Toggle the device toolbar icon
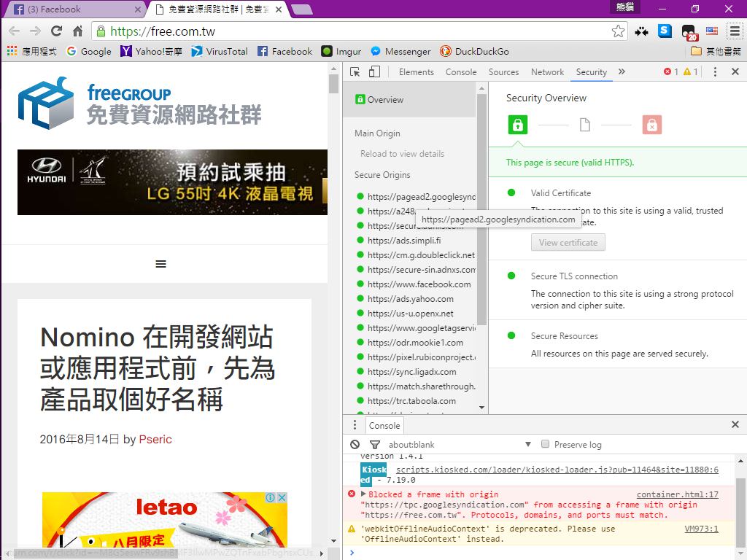Image resolution: width=747 pixels, height=560 pixels. coord(374,72)
